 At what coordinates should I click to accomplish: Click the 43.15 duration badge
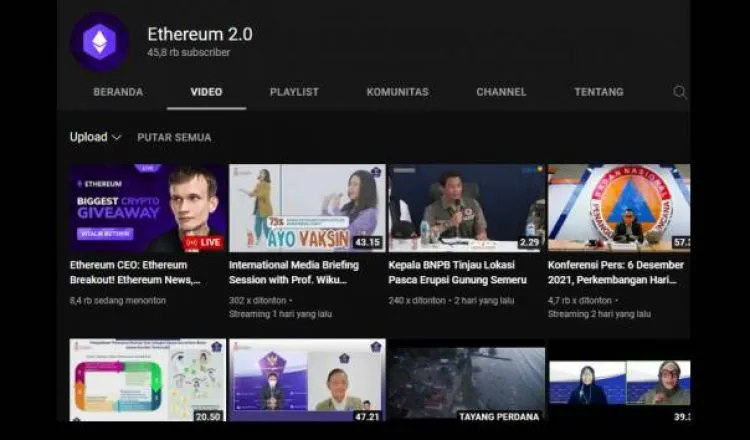[367, 242]
